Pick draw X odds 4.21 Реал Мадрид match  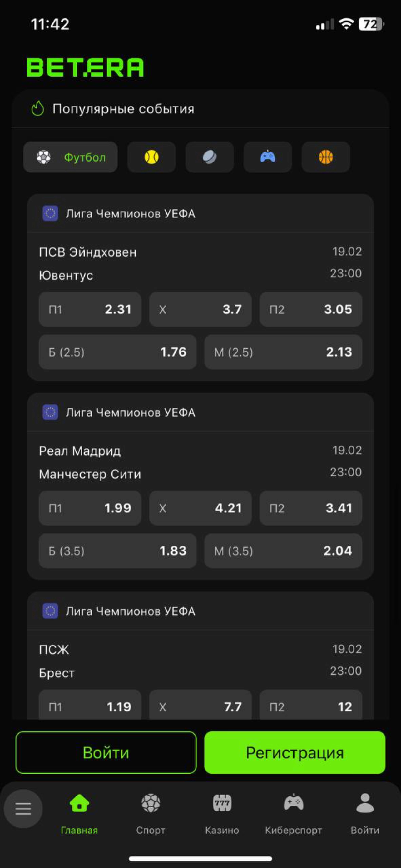(x=200, y=508)
